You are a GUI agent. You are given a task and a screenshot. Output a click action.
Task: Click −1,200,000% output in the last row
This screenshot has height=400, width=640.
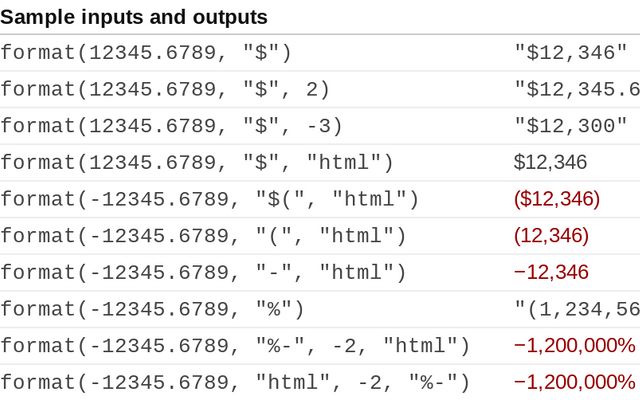[574, 382]
